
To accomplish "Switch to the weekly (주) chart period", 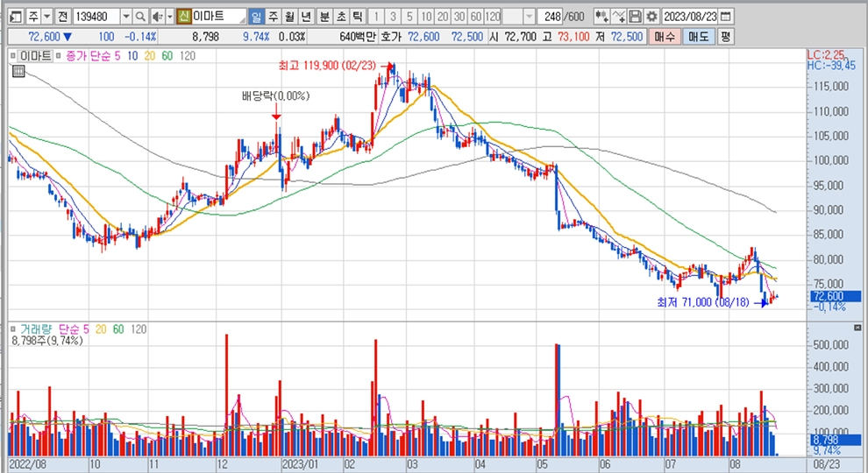I will click(272, 17).
